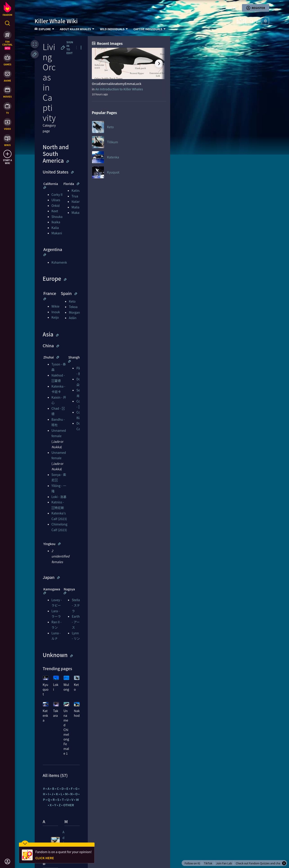289x868 pixels.
Task: Edit the Yingkou section
Action: (x=59, y=544)
